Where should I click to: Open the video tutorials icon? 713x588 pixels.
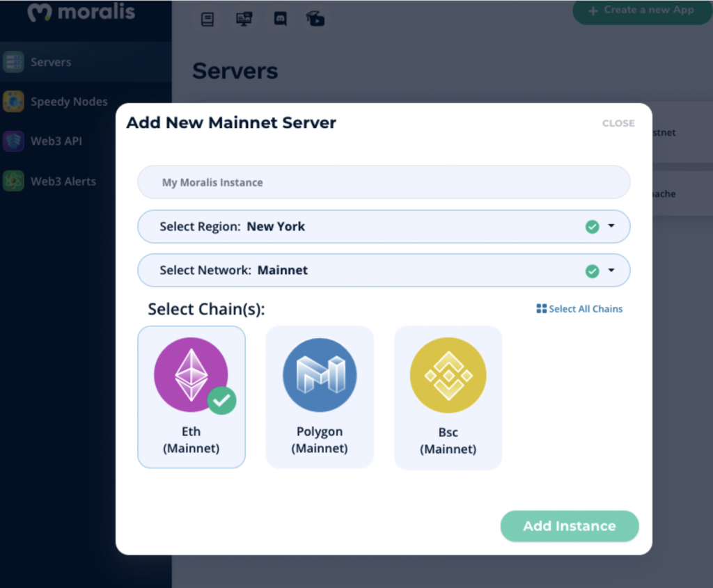point(315,19)
